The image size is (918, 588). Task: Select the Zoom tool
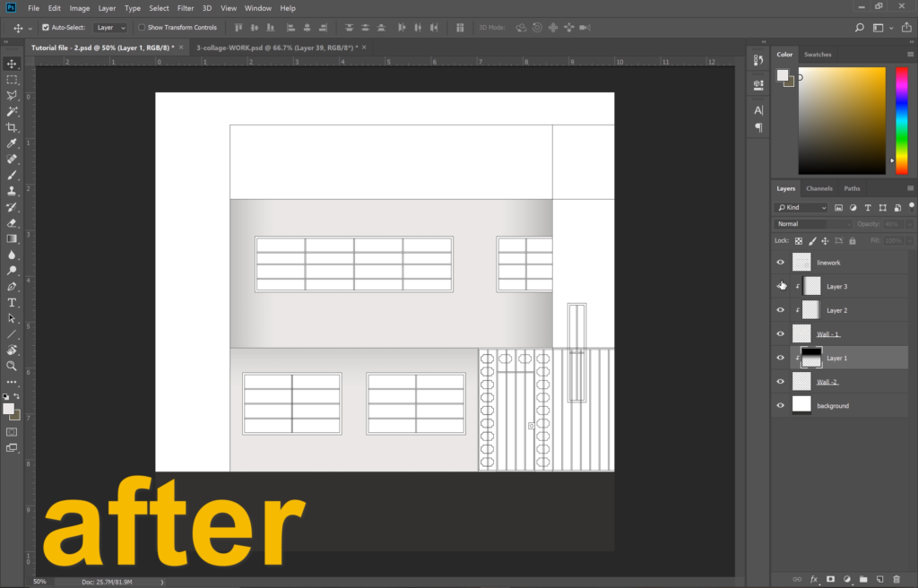click(12, 366)
